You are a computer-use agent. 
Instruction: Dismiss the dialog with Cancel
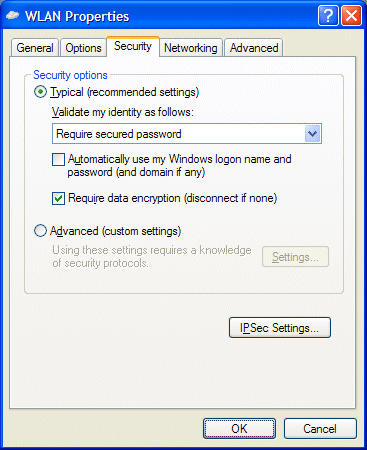point(320,429)
